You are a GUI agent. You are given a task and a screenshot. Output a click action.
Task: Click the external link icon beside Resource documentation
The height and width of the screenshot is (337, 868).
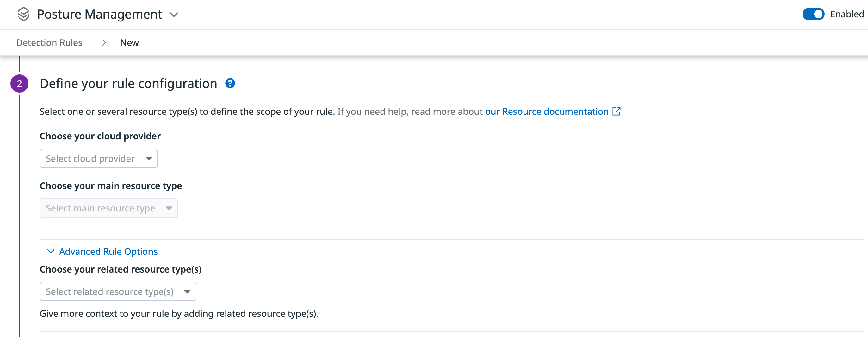(x=617, y=111)
